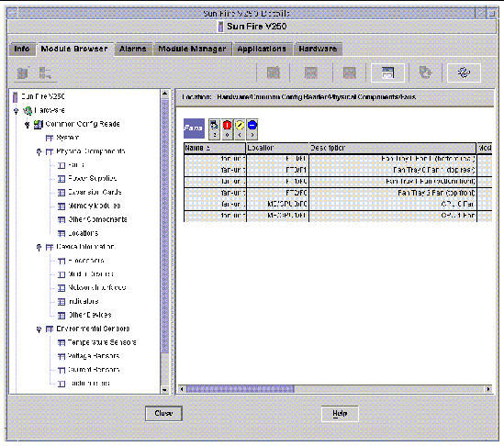
Task: Click the Location column header
Action: [x=277, y=148]
